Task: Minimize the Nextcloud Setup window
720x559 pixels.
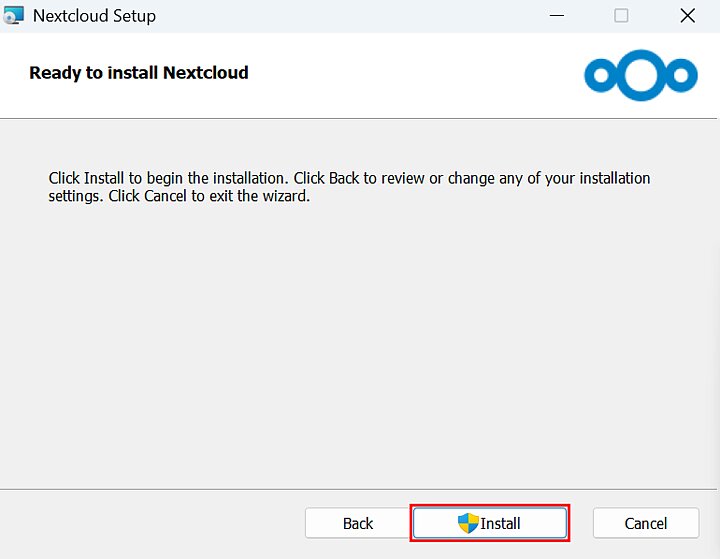Action: 555,16
